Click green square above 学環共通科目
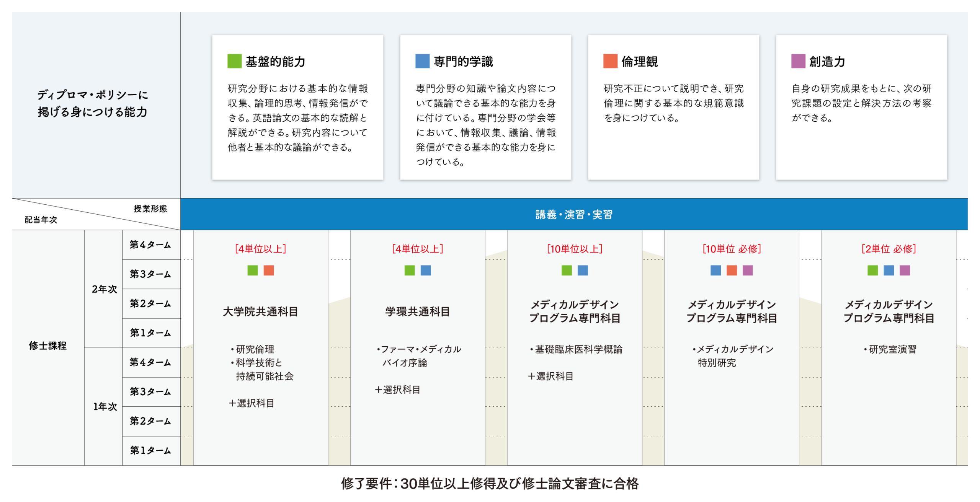The image size is (980, 502). (410, 271)
